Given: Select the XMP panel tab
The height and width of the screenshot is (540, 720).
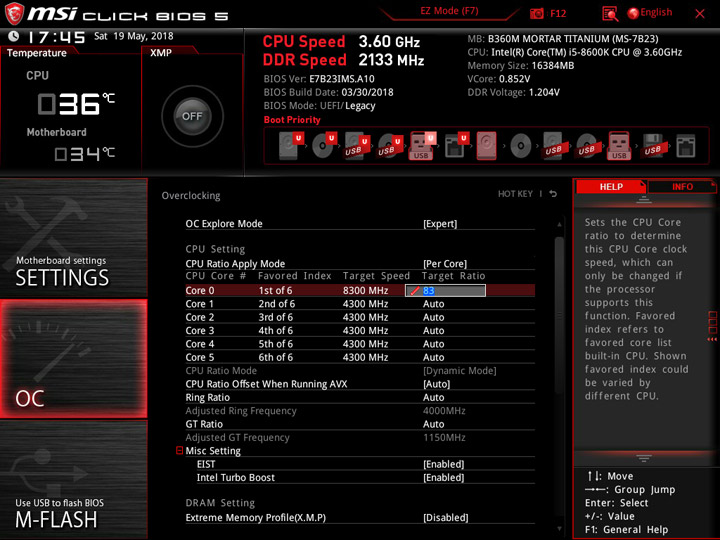Looking at the screenshot, I should [161, 53].
